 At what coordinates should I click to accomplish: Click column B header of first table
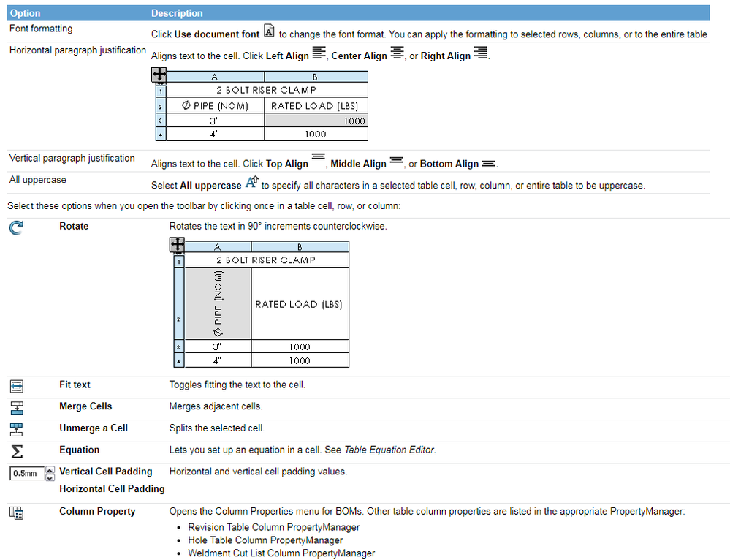click(x=316, y=77)
